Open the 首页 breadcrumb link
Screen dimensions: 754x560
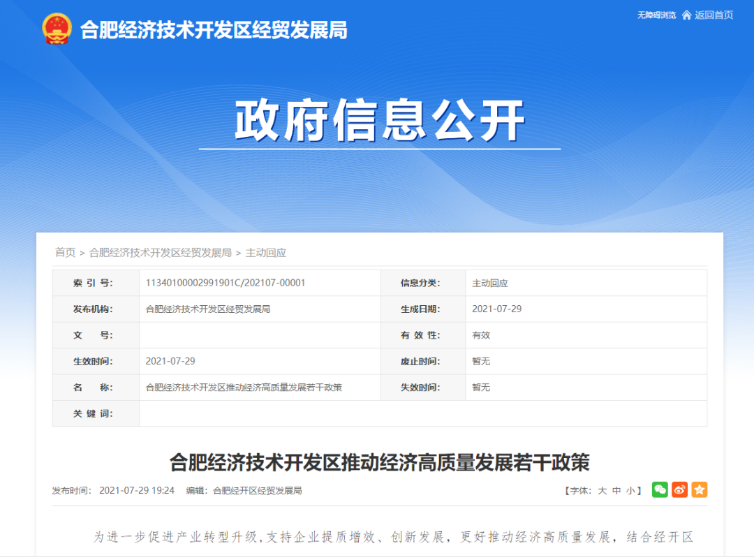point(66,253)
